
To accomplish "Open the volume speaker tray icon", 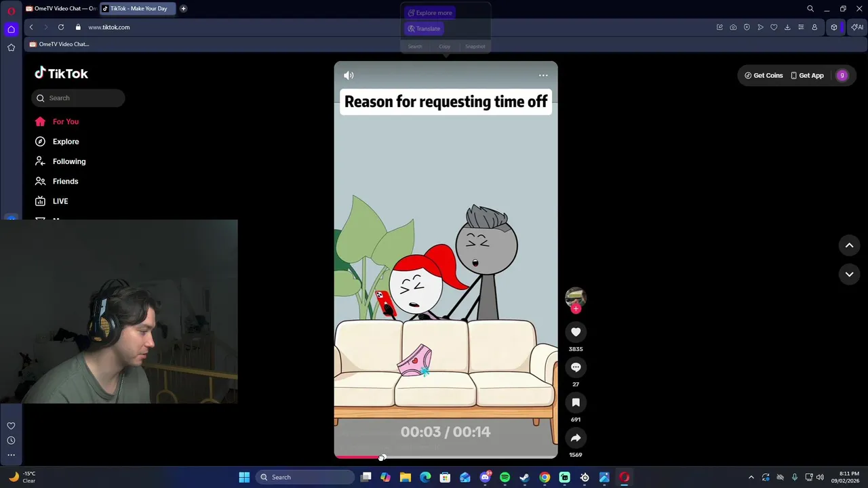I will click(820, 477).
